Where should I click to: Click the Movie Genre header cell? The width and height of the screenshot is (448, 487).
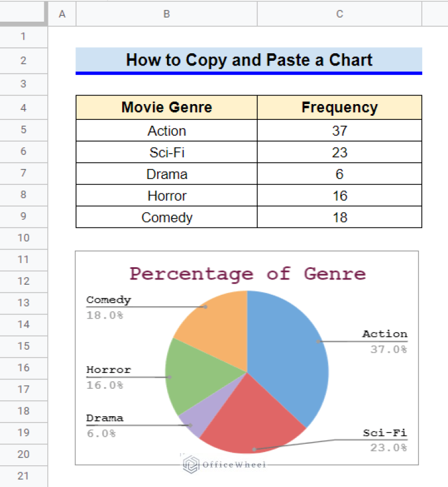(x=166, y=107)
